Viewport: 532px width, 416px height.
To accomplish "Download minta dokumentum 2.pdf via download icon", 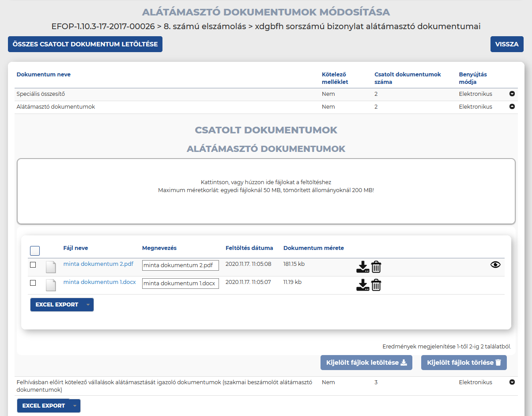I will pos(362,267).
